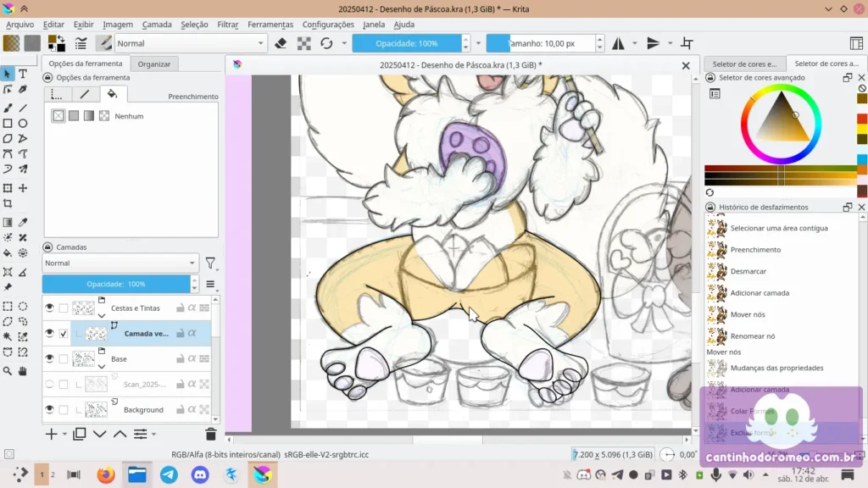
Task: Adjust the layer Opacidade slider
Action: (116, 284)
